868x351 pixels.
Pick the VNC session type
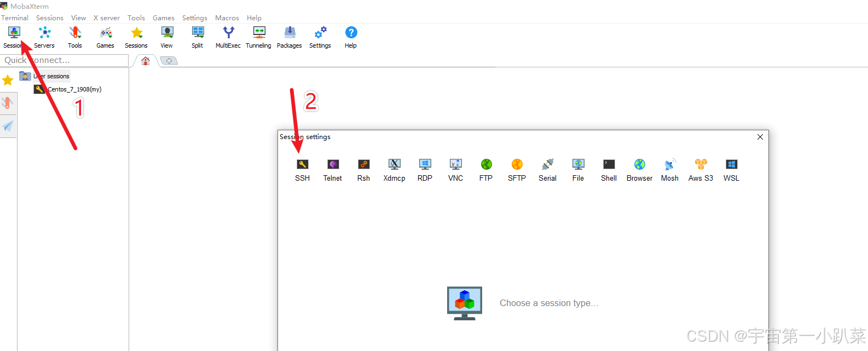tap(456, 170)
